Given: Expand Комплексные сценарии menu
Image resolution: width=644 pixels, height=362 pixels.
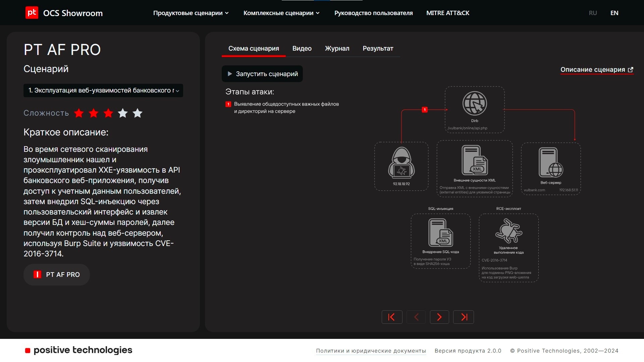Looking at the screenshot, I should tap(281, 13).
